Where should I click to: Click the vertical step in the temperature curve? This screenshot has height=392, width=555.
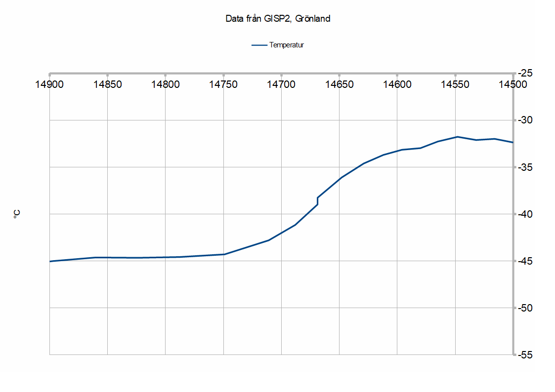click(317, 201)
